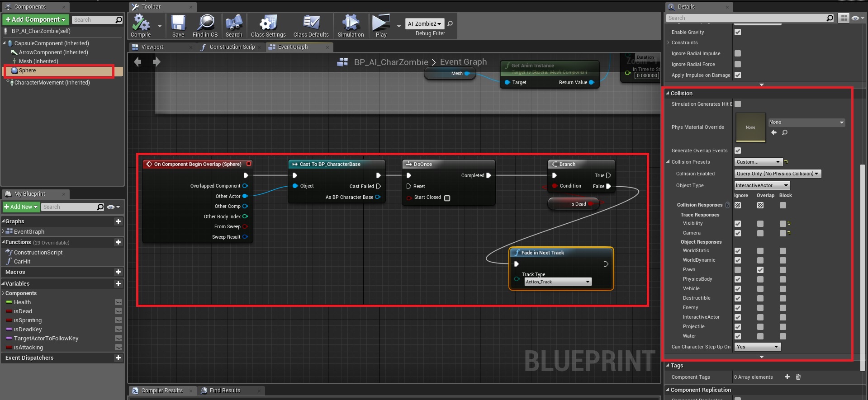This screenshot has width=868, height=400.
Task: Enable Start Closed on DoOnce node
Action: pyautogui.click(x=447, y=198)
